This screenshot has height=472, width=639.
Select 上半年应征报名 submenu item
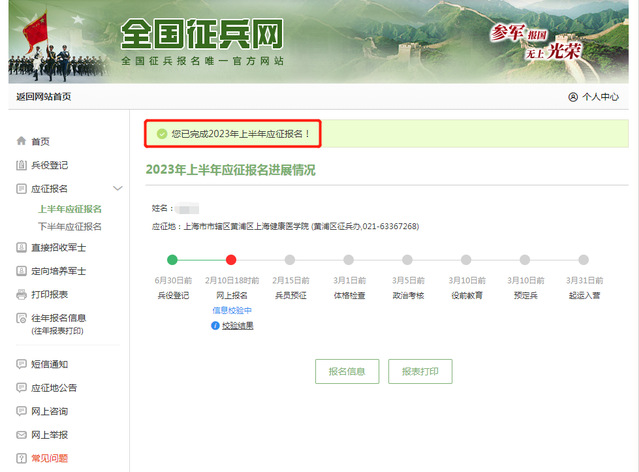[x=70, y=209]
